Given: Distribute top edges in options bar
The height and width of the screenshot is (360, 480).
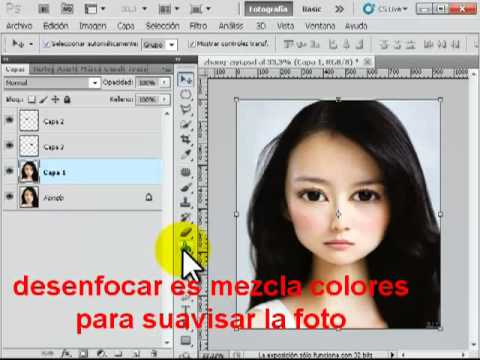Looking at the screenshot, I should pos(384,44).
